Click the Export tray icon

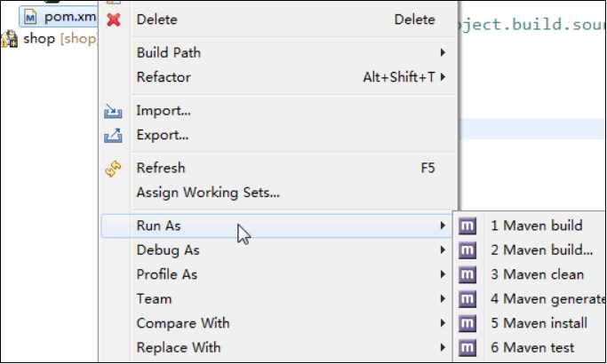tap(113, 135)
